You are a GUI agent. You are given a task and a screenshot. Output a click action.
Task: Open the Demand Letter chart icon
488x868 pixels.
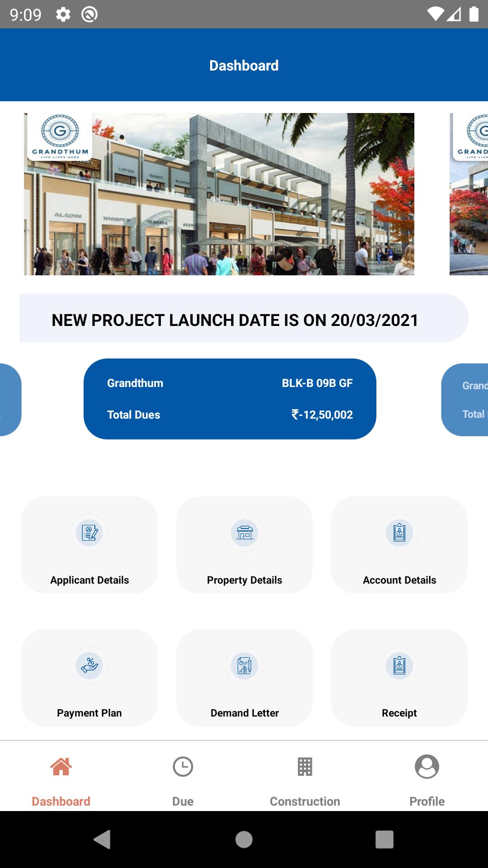[x=244, y=665]
